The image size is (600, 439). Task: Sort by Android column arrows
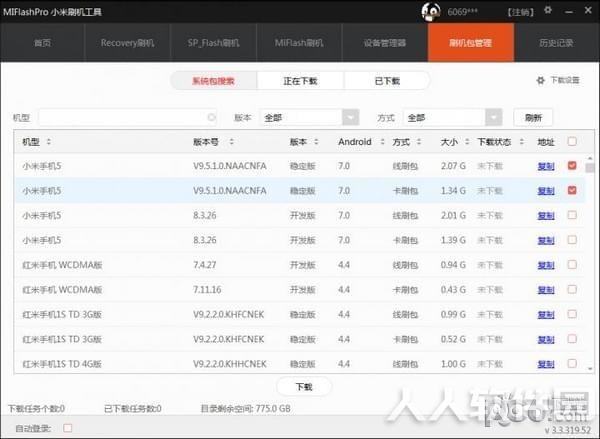pyautogui.click(x=382, y=142)
